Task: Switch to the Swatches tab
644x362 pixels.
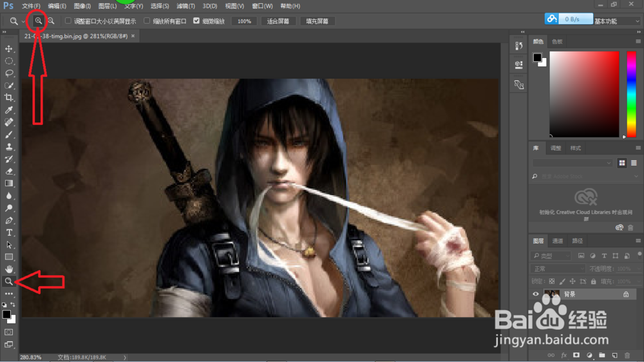Action: pyautogui.click(x=557, y=41)
